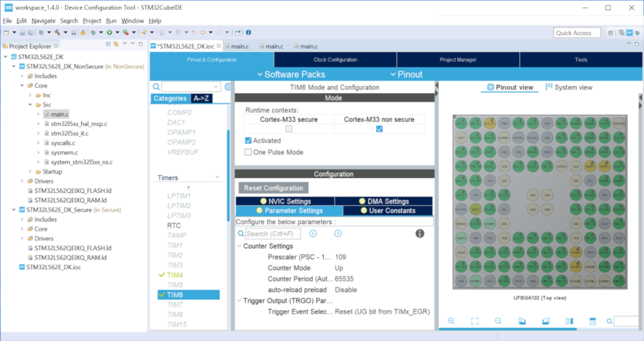Image resolution: width=644 pixels, height=341 pixels.
Task: Go to the previous parameter search result
Action: point(313,233)
